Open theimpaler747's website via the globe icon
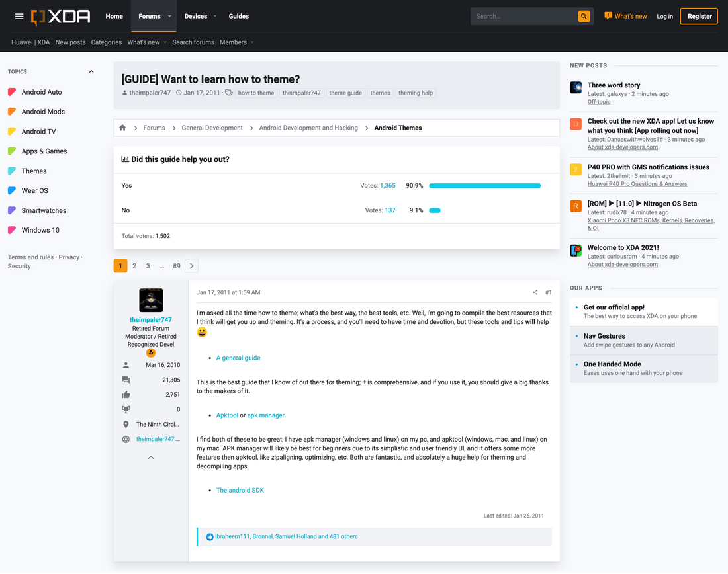Viewport: 728px width, 574px height. pyautogui.click(x=126, y=438)
